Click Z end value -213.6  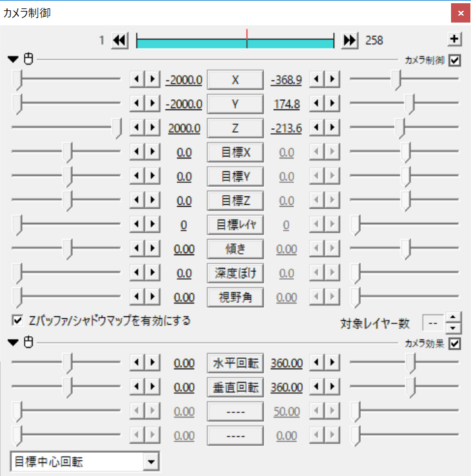tap(286, 128)
